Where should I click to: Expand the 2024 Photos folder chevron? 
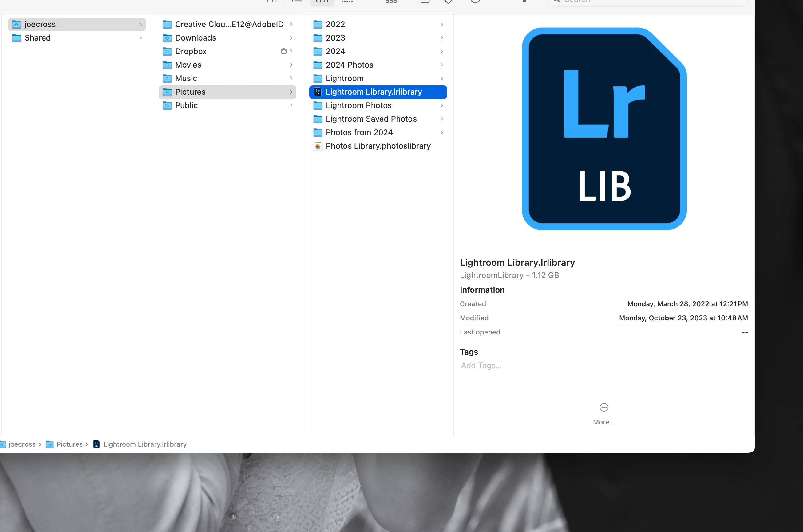[x=442, y=65]
